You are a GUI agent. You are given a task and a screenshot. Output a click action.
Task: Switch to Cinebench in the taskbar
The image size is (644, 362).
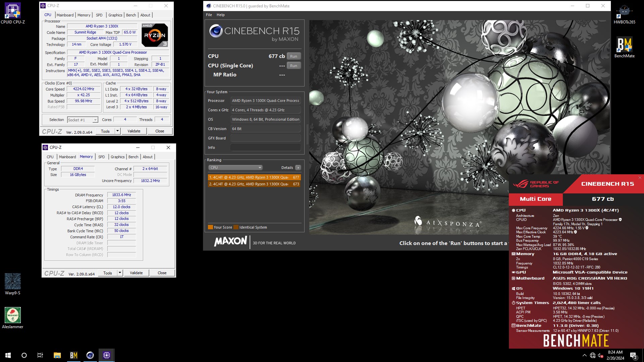click(x=90, y=355)
